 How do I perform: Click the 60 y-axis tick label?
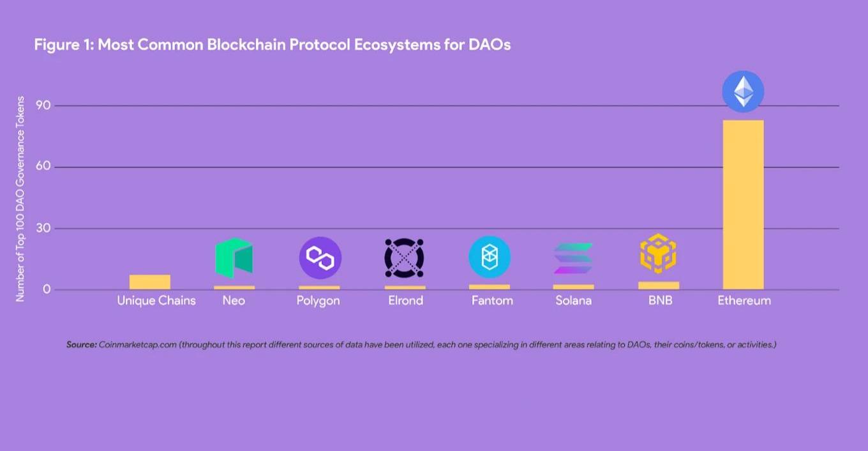[x=44, y=167]
